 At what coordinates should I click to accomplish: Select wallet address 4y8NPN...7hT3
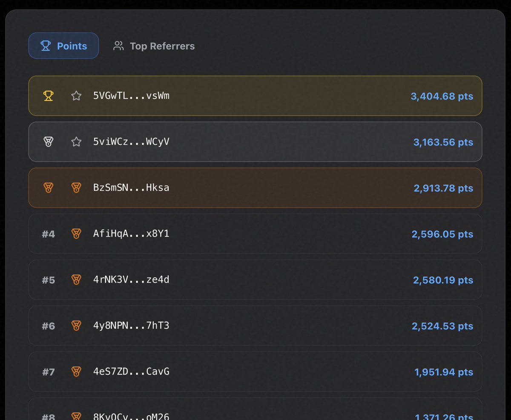tap(131, 326)
